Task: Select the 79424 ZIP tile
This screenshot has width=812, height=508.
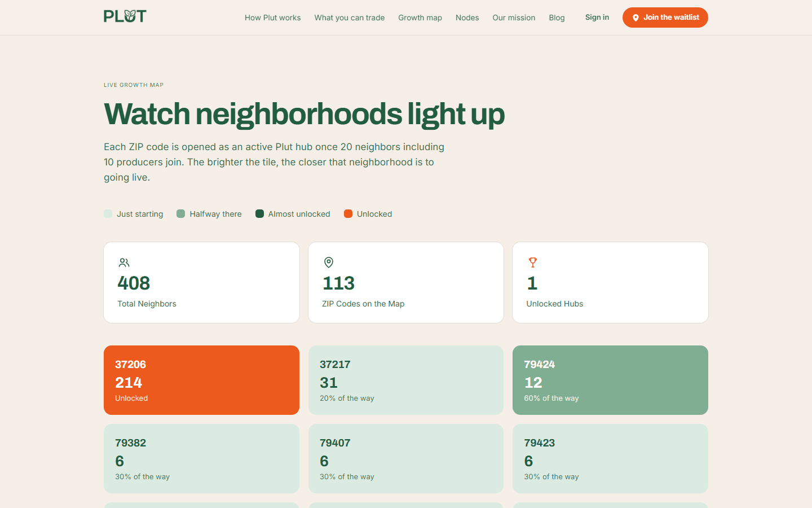Action: (610, 380)
